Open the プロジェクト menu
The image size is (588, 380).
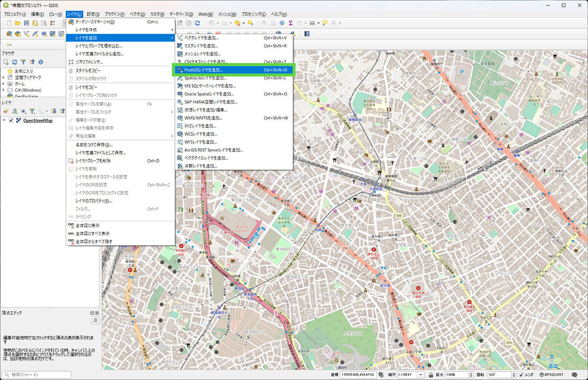tap(15, 14)
